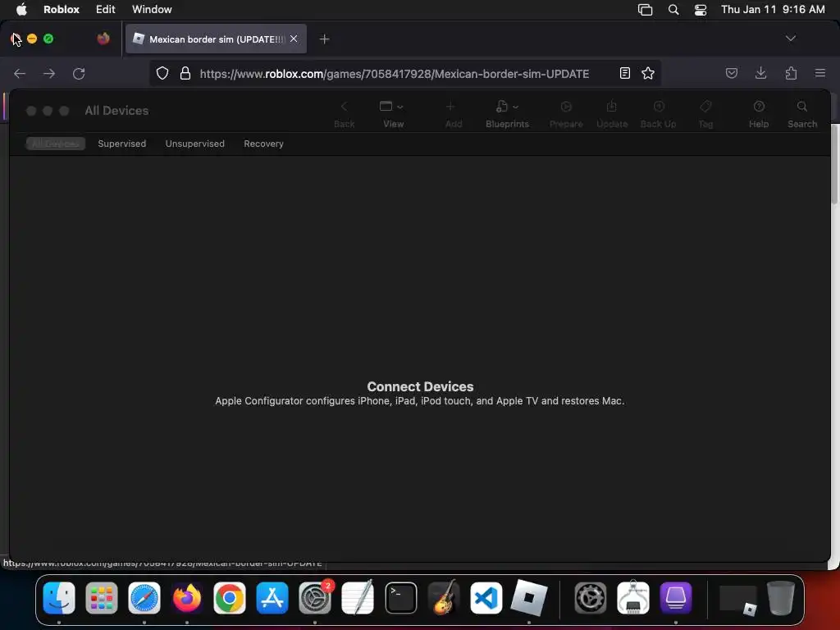The width and height of the screenshot is (840, 630).
Task: Open the Window menu
Action: (152, 9)
